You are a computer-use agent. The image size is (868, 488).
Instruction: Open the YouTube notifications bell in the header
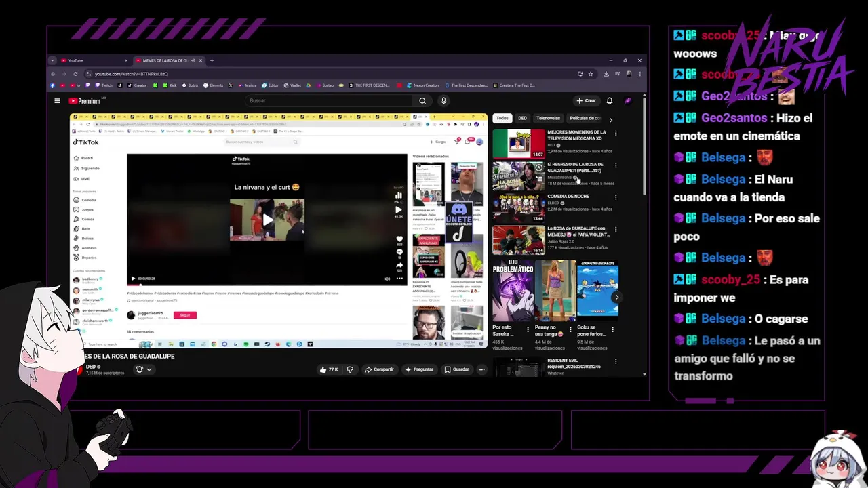coord(610,101)
